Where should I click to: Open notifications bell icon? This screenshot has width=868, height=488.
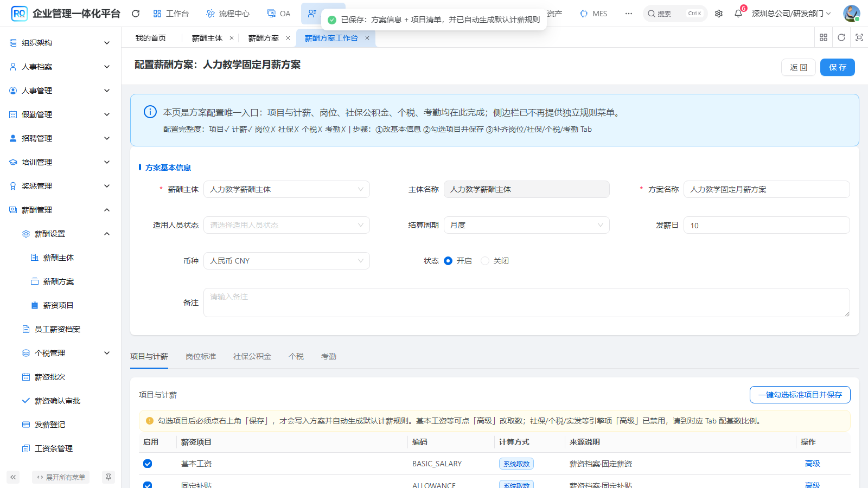pyautogui.click(x=738, y=14)
